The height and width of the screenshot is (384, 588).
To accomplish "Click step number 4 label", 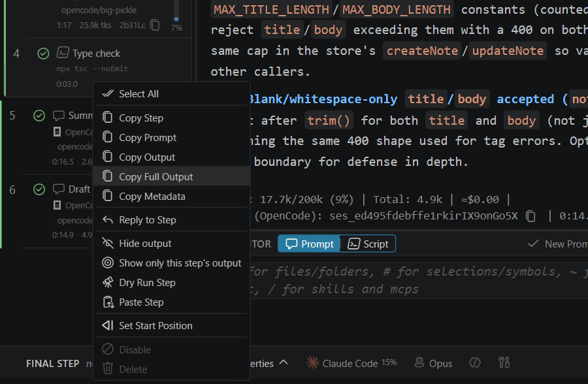I will click(x=16, y=54).
